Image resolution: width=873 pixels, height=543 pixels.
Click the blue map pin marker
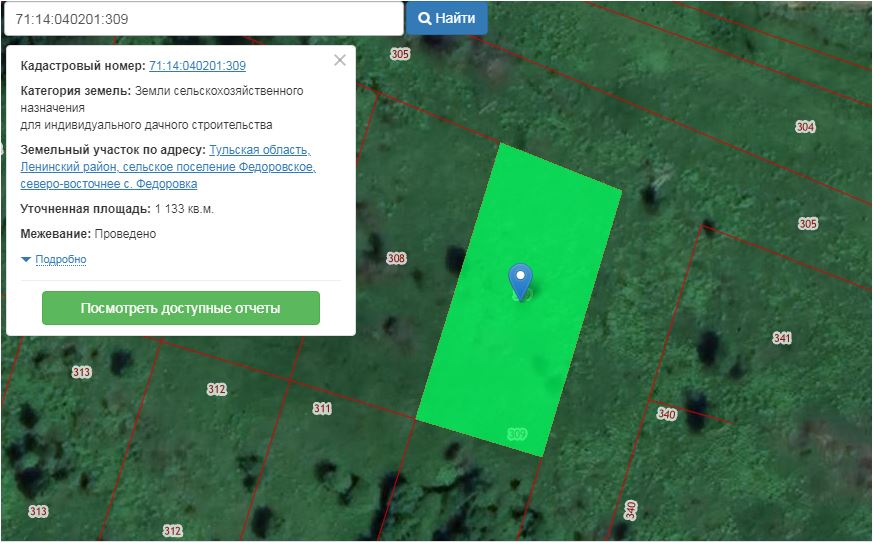pos(520,281)
